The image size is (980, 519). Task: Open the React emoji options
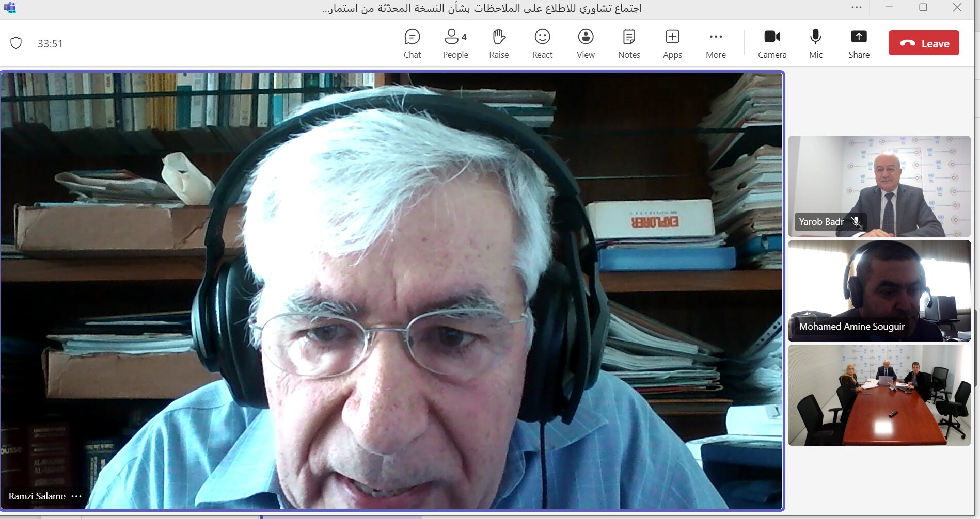click(542, 44)
